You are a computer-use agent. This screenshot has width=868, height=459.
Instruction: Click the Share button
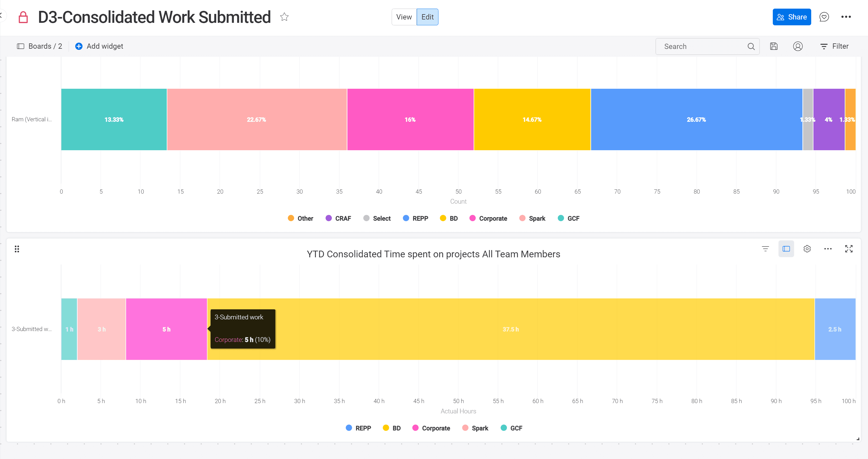pos(792,17)
